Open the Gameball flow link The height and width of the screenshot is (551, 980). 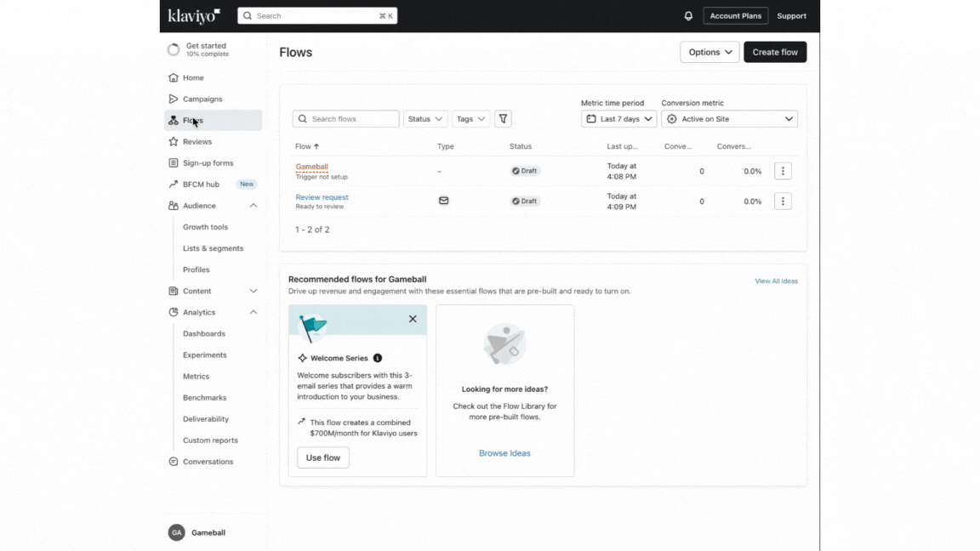coord(311,167)
